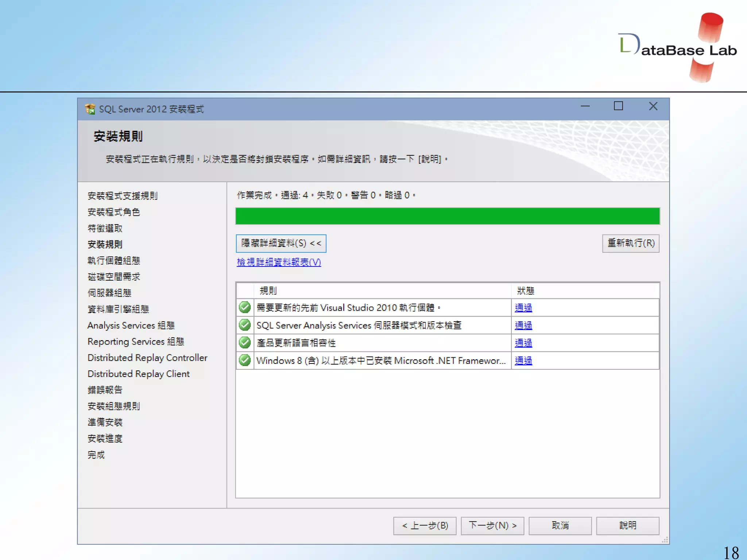
Task: Cancel setup with 取消 button
Action: [560, 526]
